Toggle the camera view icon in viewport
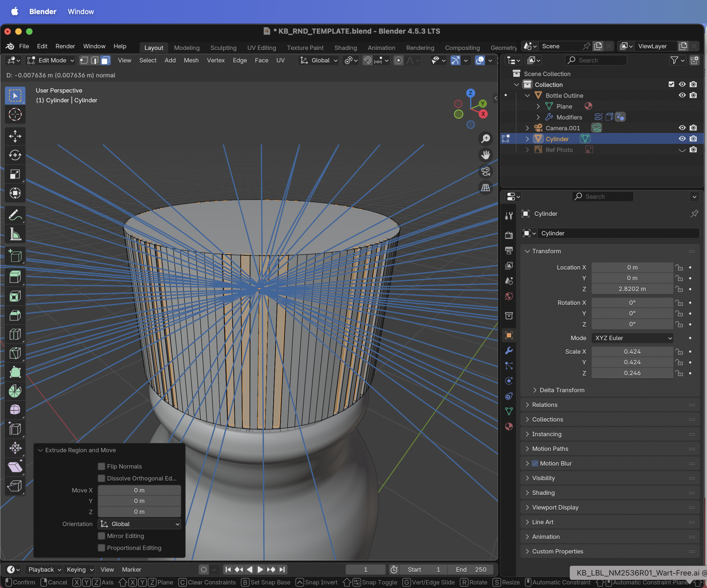This screenshot has height=588, width=707. click(486, 171)
